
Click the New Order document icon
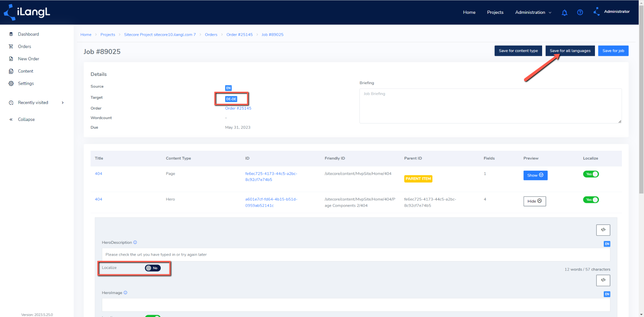(x=11, y=59)
